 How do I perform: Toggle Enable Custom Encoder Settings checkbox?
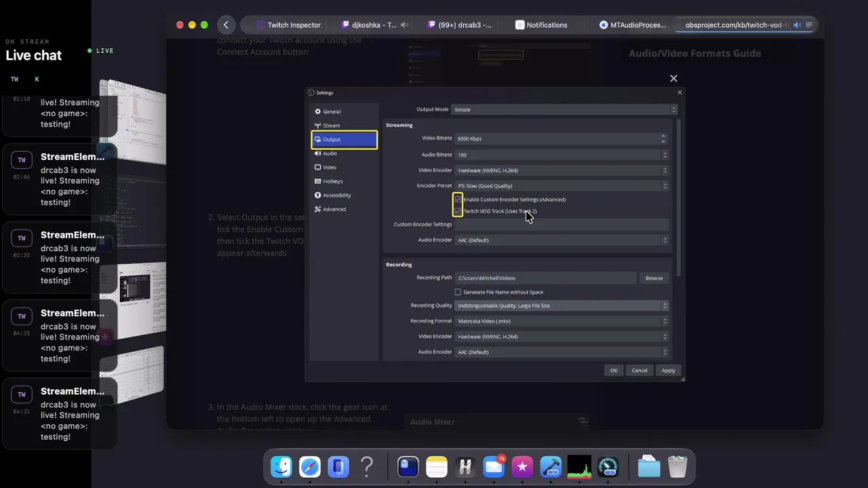[x=458, y=199]
